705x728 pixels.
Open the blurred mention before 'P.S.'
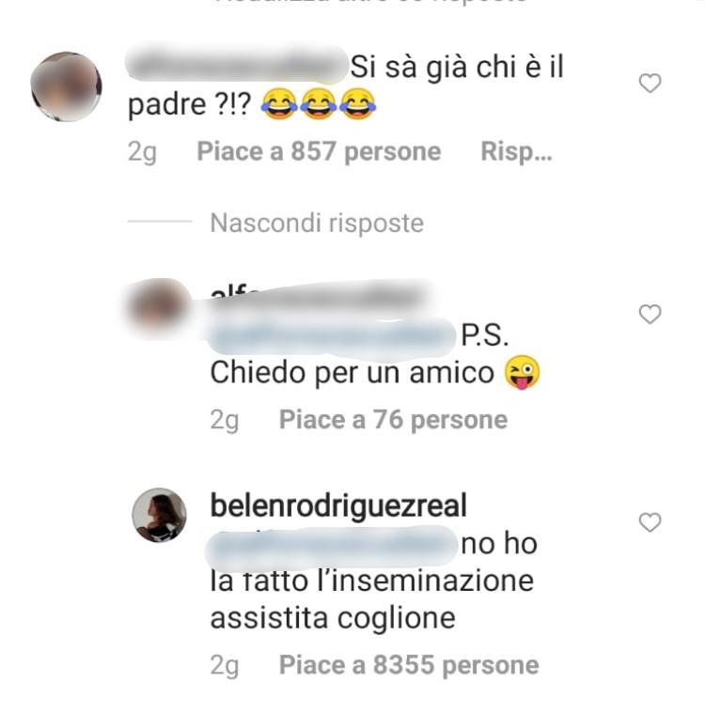point(331,337)
